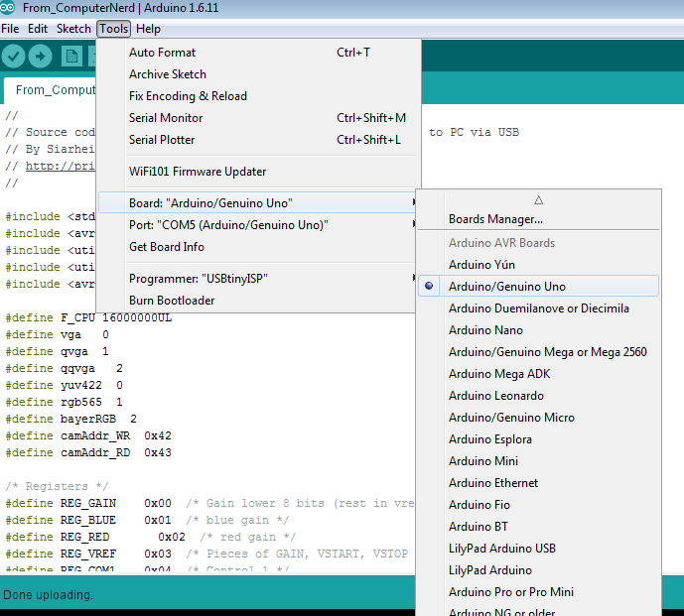684x616 pixels.
Task: Select Arduino Duemilanove or Diecimila board
Action: pyautogui.click(x=539, y=308)
